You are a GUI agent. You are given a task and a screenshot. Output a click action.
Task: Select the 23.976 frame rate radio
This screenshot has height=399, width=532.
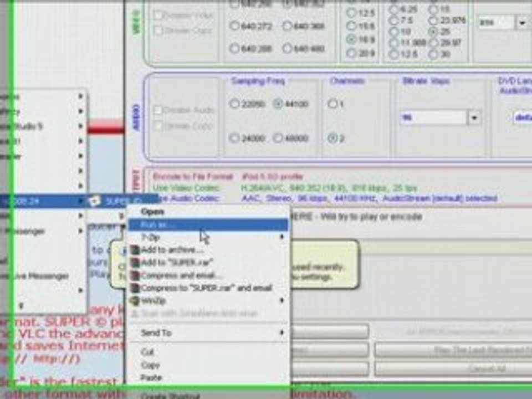433,21
